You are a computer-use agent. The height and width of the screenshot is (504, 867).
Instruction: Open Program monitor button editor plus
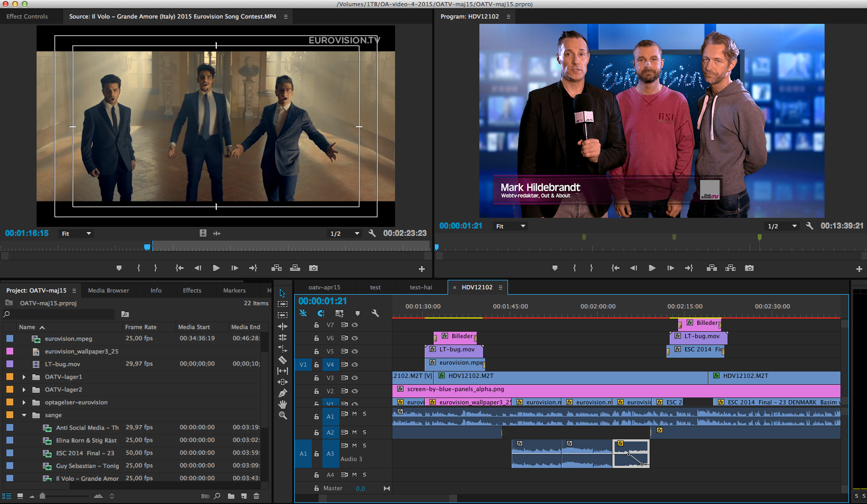tap(859, 269)
